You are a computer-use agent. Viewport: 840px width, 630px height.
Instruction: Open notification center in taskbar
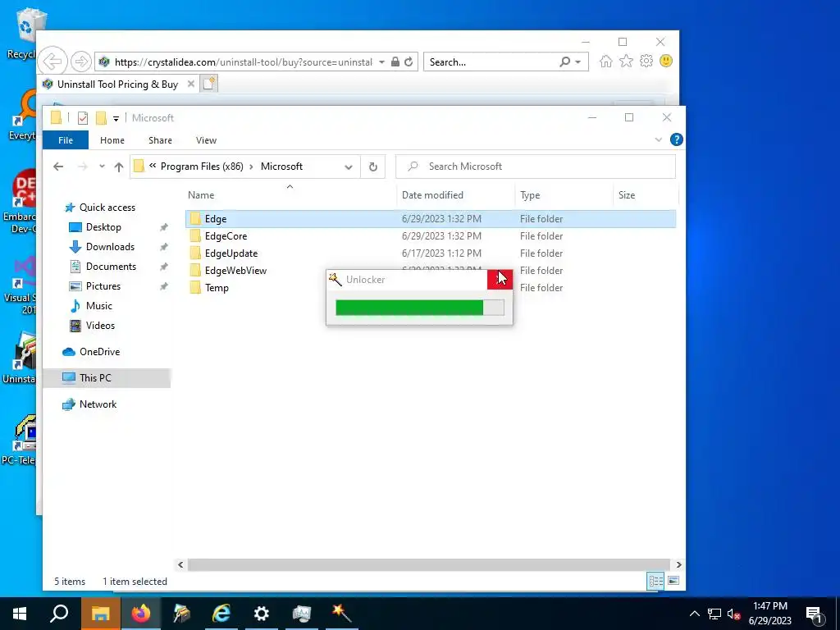pyautogui.click(x=815, y=614)
